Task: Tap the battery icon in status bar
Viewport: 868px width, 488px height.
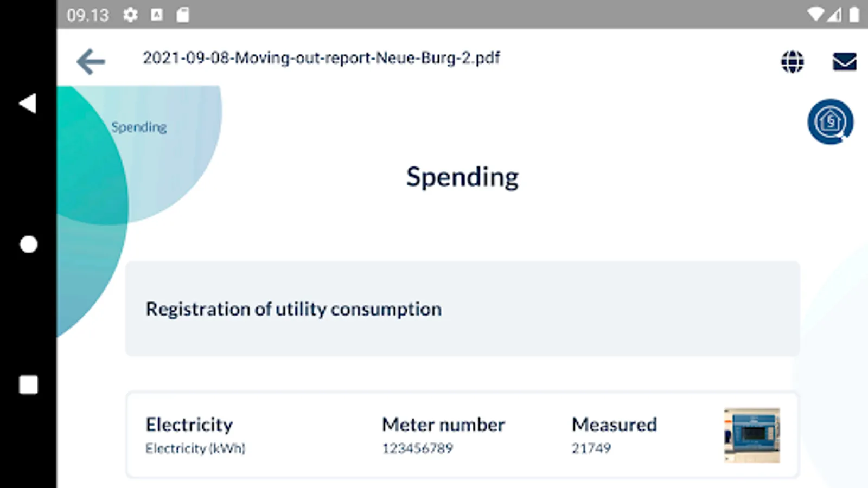Action: click(854, 15)
